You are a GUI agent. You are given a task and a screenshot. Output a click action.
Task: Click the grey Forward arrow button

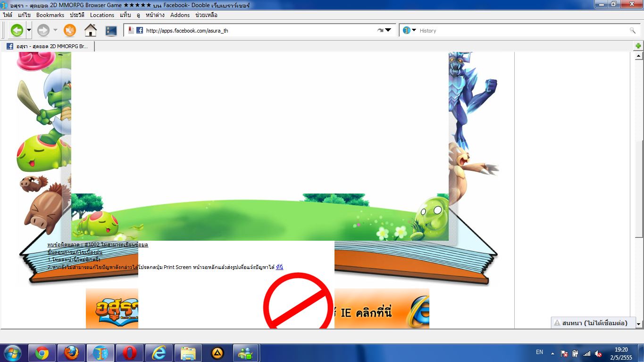coord(43,31)
